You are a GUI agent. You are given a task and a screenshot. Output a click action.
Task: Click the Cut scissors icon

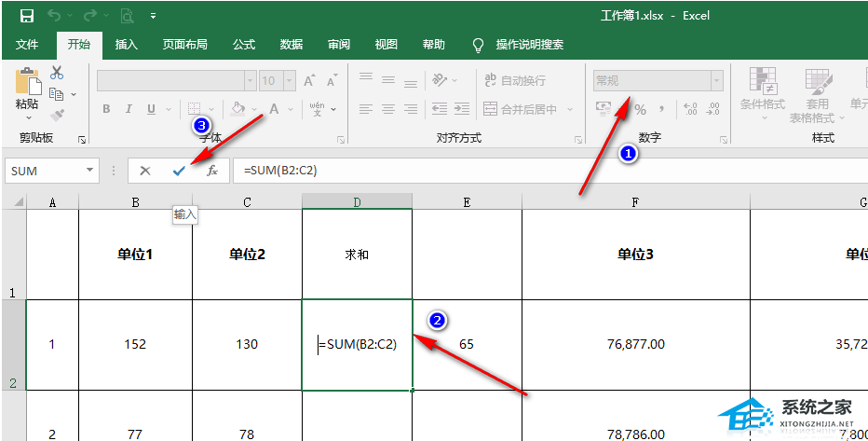coord(57,73)
